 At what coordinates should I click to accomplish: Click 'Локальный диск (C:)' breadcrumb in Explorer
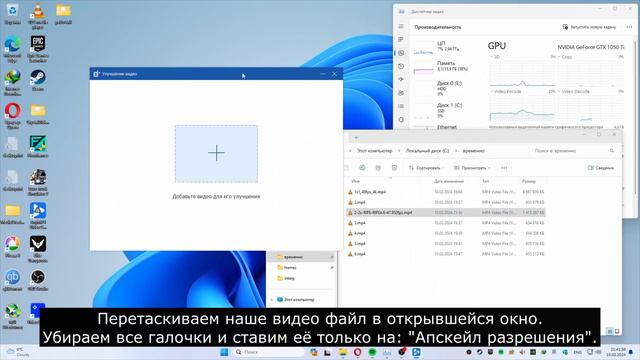pos(427,151)
